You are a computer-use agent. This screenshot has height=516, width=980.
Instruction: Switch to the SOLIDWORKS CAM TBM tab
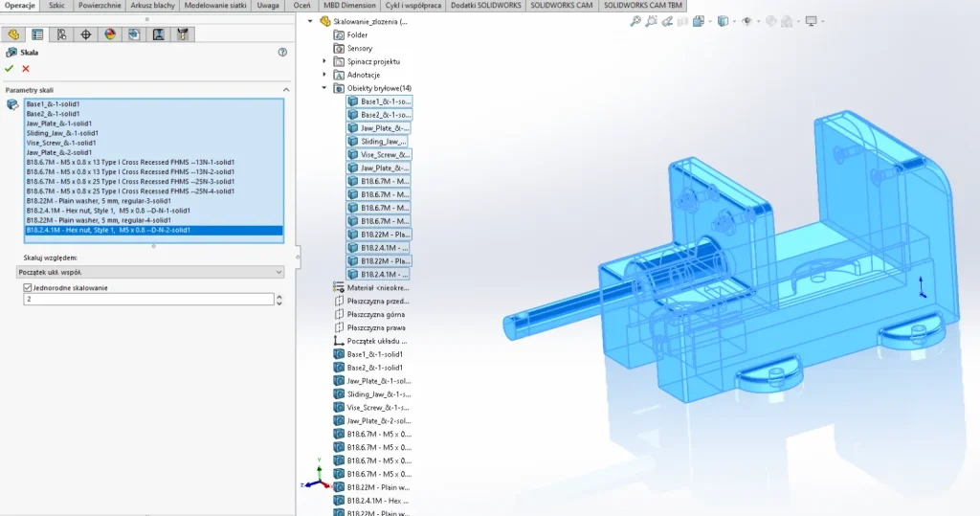[642, 5]
